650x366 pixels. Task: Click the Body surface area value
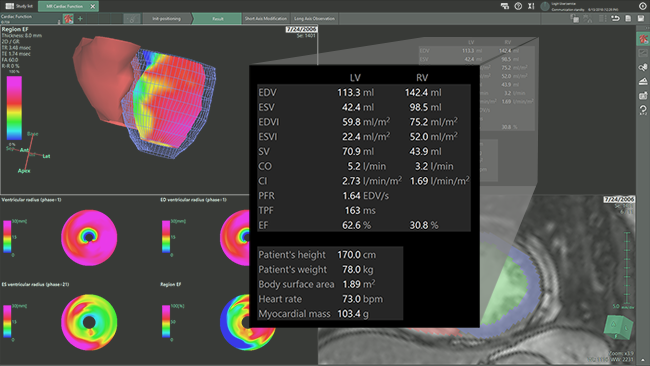pos(359,284)
